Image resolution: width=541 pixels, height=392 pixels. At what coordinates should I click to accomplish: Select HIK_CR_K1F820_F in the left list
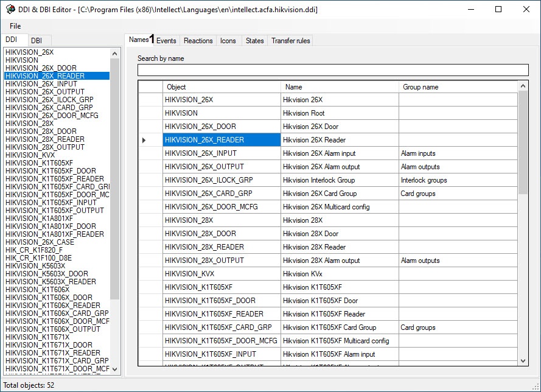[34, 250]
